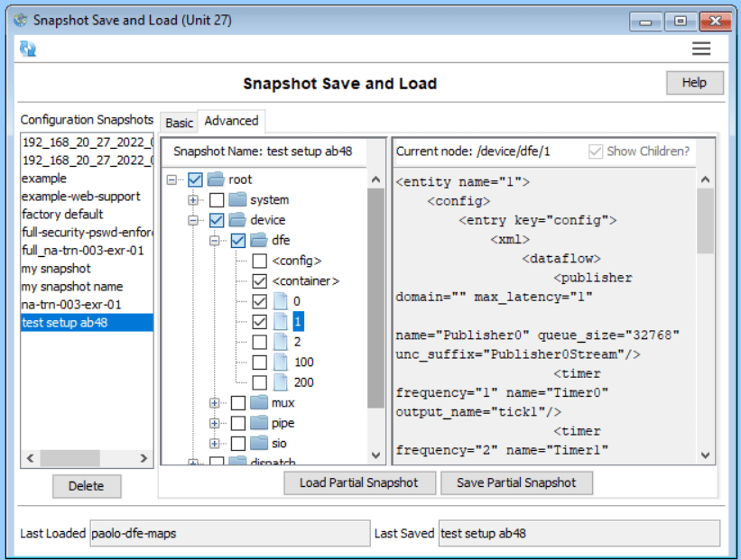The width and height of the screenshot is (741, 560).
Task: Click the tree panel scroll up arrow
Action: (x=375, y=179)
